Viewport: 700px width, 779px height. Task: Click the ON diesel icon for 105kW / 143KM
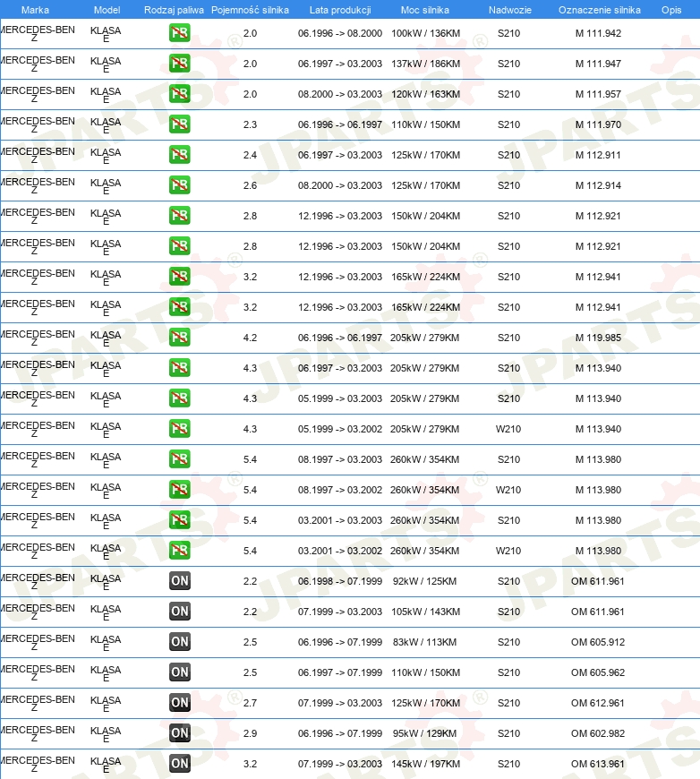pos(179,611)
